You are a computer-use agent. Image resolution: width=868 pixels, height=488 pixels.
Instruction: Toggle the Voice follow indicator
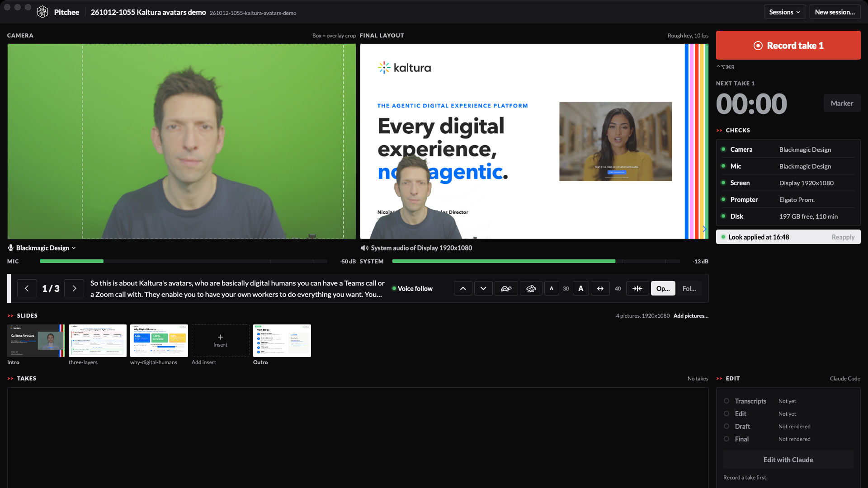point(412,288)
